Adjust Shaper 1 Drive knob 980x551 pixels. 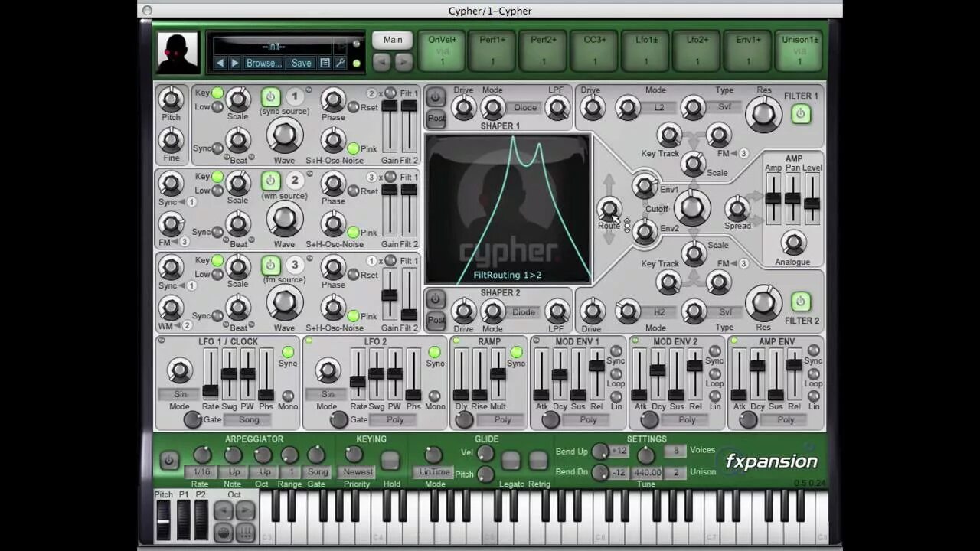[x=463, y=108]
